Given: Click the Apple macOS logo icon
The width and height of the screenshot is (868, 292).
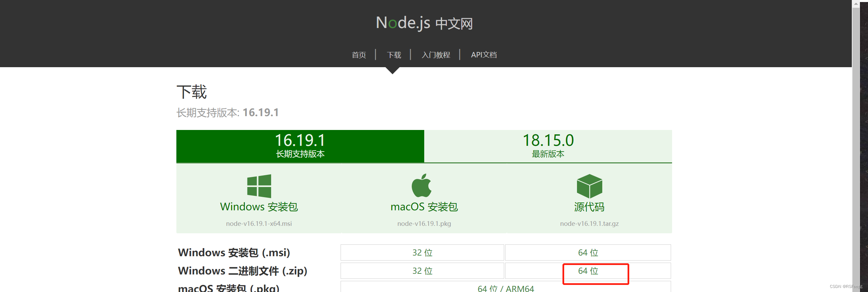Looking at the screenshot, I should 422,185.
